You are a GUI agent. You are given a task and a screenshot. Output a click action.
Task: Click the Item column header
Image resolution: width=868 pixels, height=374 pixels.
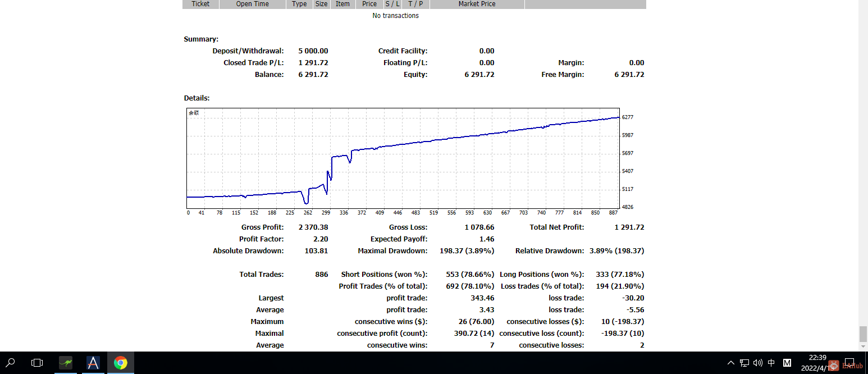click(342, 4)
